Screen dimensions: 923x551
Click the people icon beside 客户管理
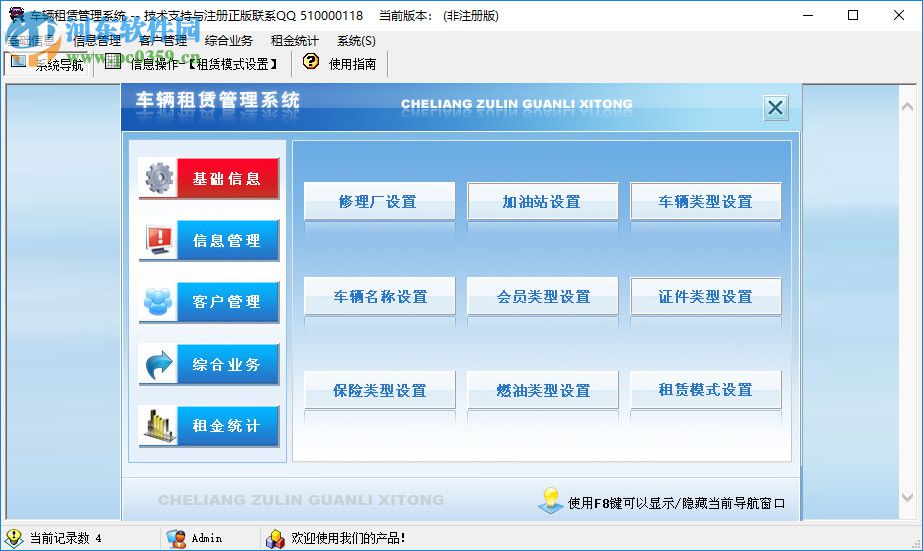[x=159, y=301]
